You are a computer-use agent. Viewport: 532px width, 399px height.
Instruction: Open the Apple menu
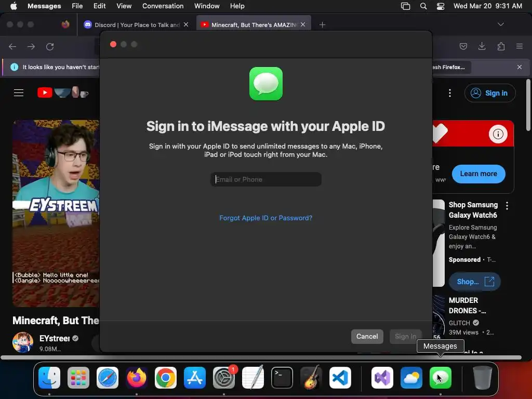pyautogui.click(x=14, y=6)
